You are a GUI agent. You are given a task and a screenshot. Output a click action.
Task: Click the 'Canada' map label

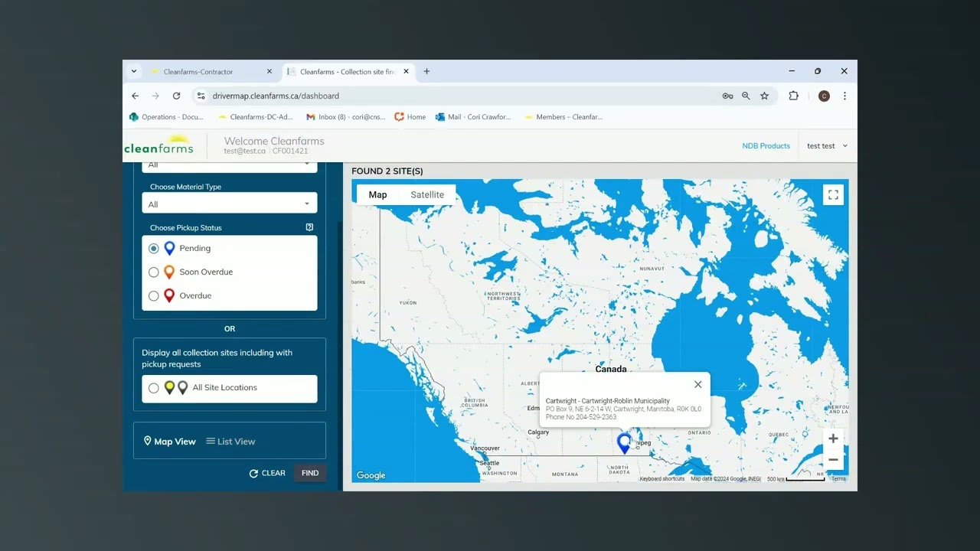[x=611, y=369]
